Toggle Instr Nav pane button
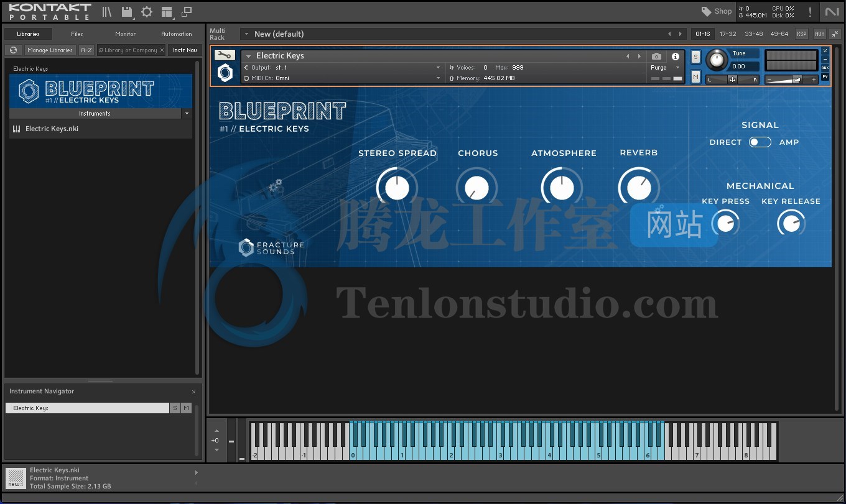 click(185, 50)
